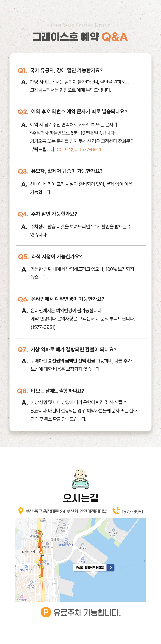The height and width of the screenshot is (644, 161).
Task: Click the orange parking P icon
Action: coord(46,612)
